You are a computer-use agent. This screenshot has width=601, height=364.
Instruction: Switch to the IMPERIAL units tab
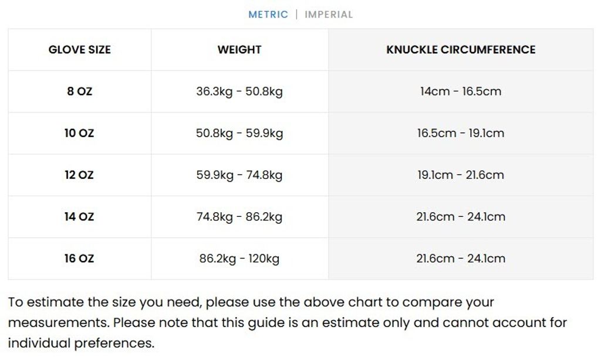click(329, 15)
